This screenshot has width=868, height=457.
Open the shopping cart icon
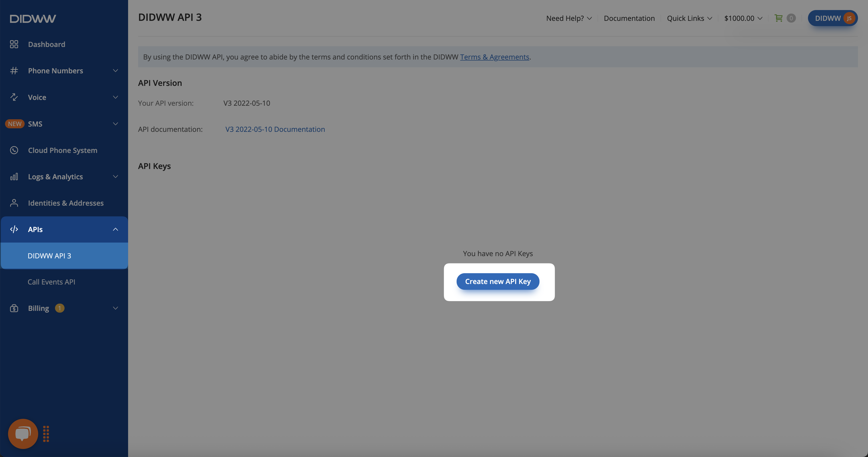pos(778,18)
